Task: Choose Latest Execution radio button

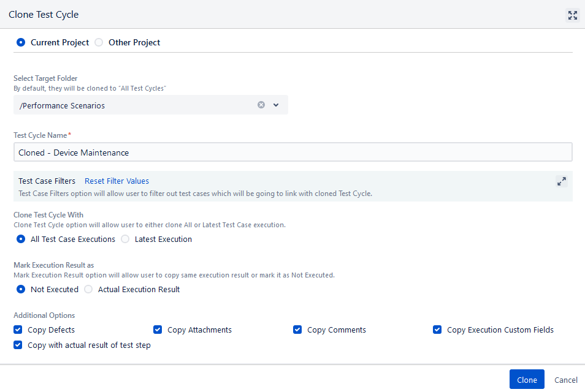Action: [125, 239]
